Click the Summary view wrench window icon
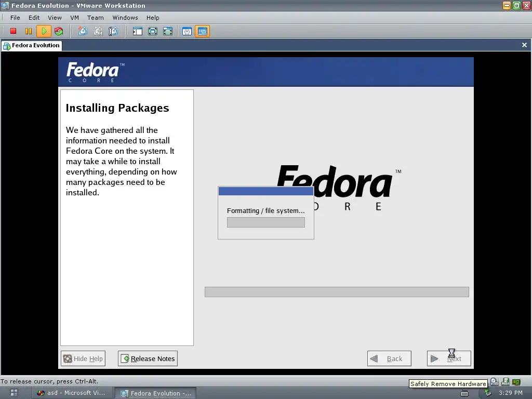 pos(187,31)
